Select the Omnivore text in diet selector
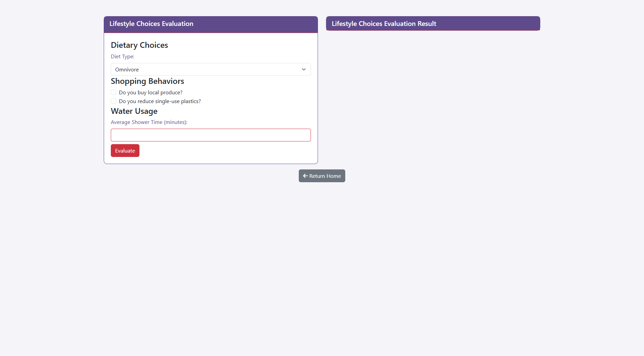This screenshot has height=356, width=644. [x=127, y=70]
